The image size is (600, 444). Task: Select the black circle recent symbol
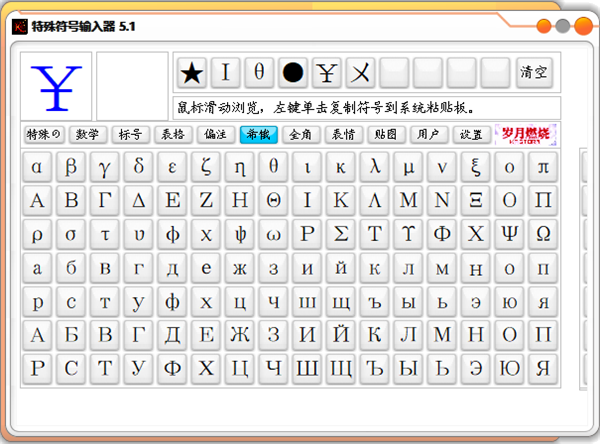293,72
